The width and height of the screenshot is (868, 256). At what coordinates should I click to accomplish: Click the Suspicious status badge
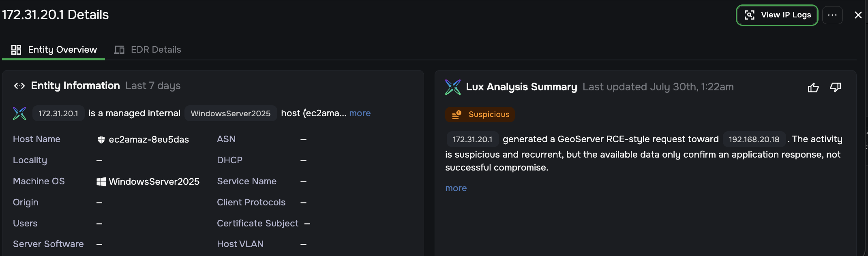tap(480, 115)
